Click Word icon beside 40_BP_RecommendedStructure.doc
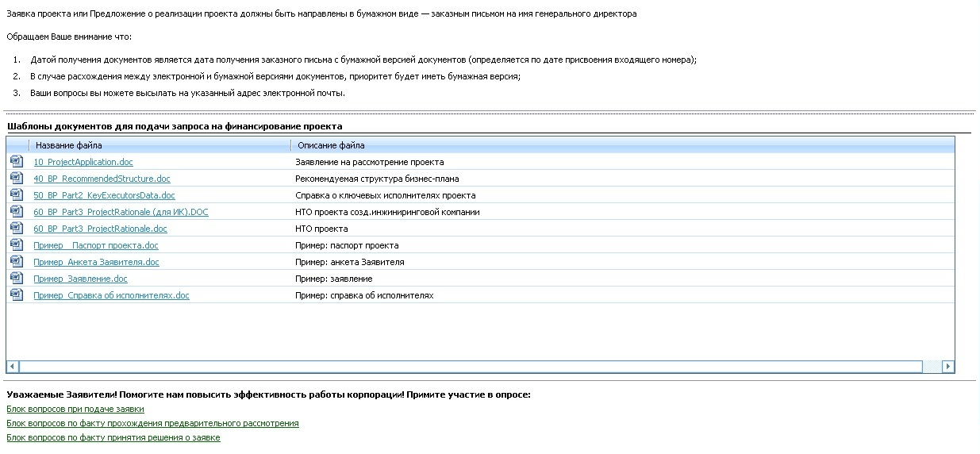Viewport: 980px width, 454px height. pyautogui.click(x=17, y=178)
